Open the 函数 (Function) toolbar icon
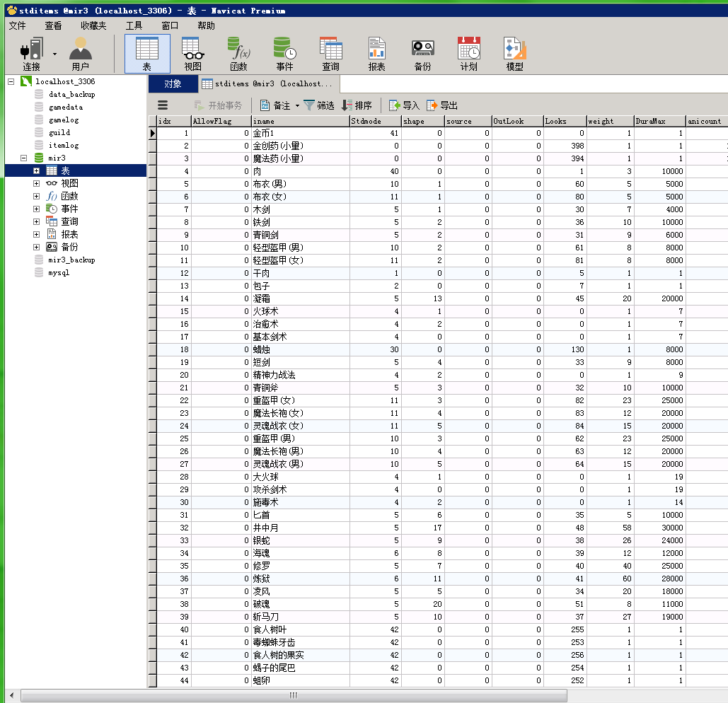The image size is (728, 703). coord(238,53)
